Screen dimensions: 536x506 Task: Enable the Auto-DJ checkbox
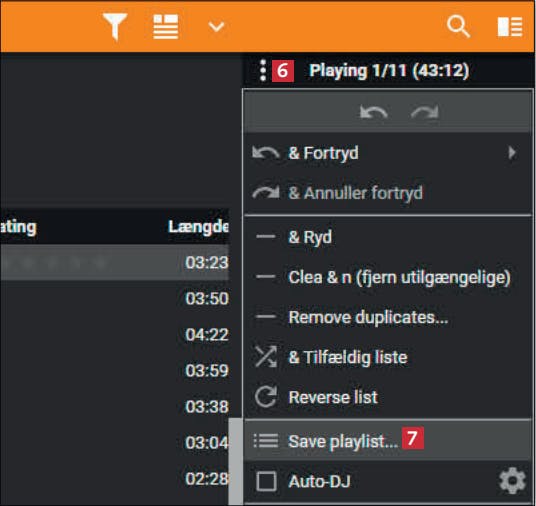266,481
